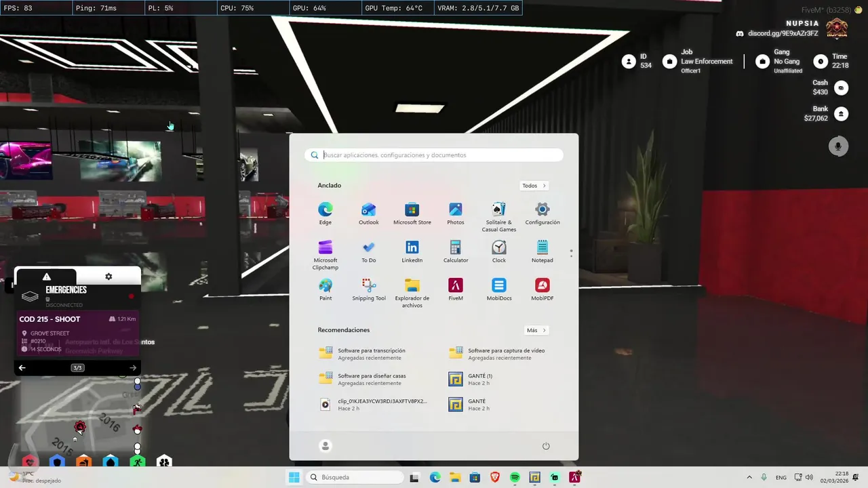Select the COD 215 - SHOOT alert

[x=77, y=333]
